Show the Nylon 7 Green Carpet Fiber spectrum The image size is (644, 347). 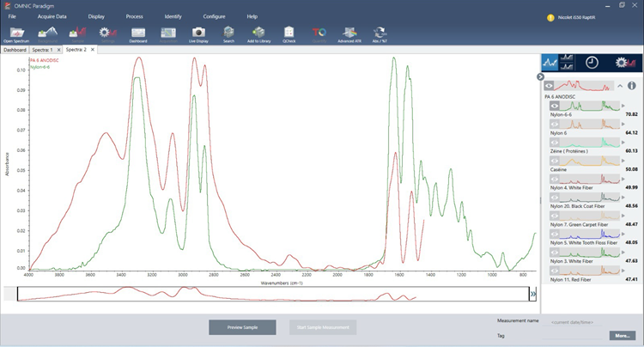tap(555, 216)
